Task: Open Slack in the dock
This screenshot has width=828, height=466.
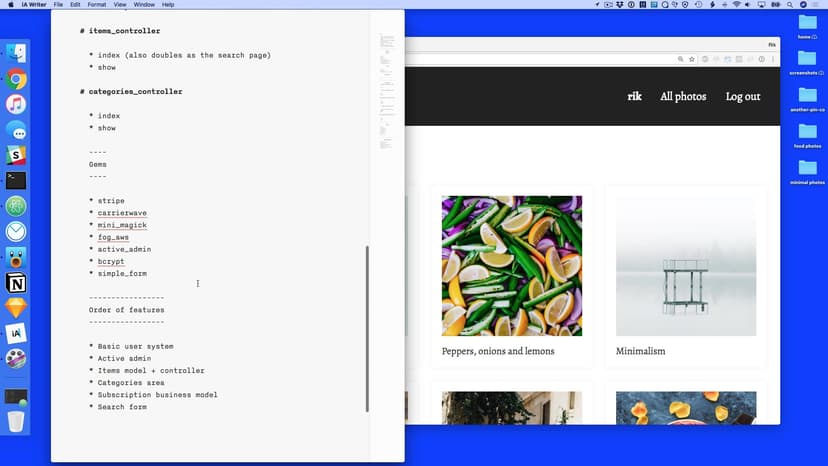Action: (16, 155)
